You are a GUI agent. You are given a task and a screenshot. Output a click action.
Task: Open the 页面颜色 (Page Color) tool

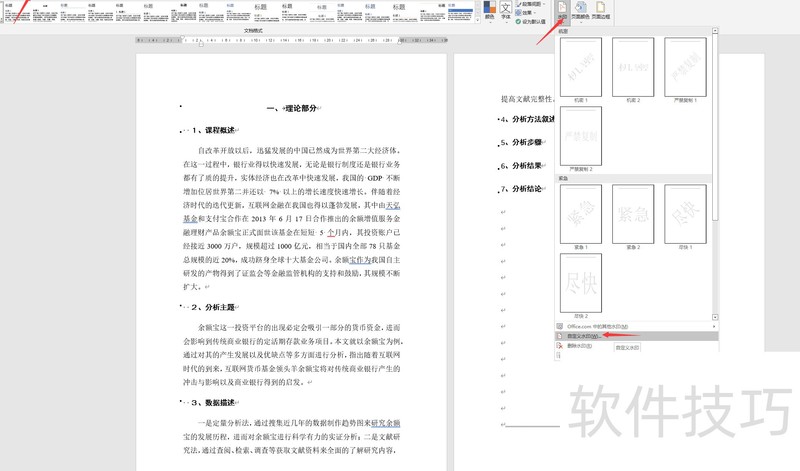coord(581,11)
